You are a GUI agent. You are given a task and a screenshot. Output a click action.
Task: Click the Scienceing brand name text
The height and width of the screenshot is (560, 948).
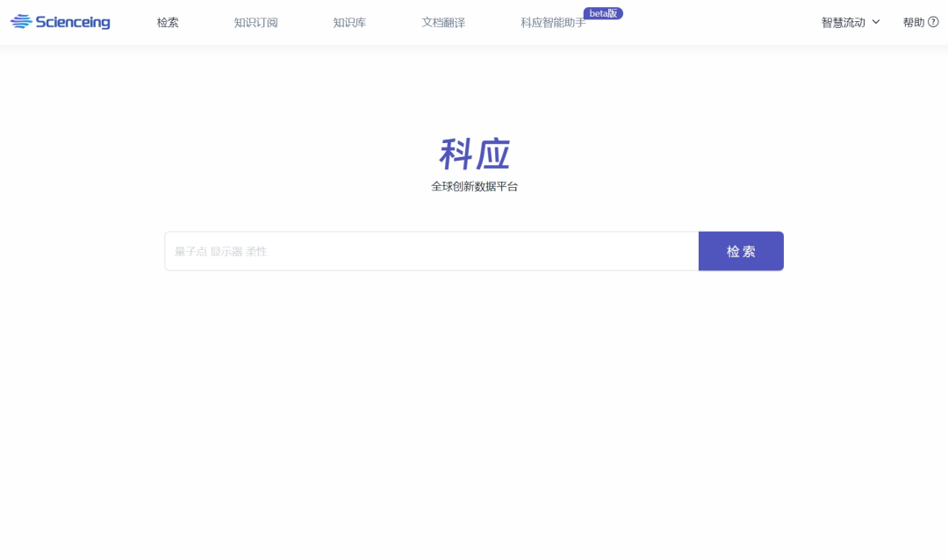73,22
